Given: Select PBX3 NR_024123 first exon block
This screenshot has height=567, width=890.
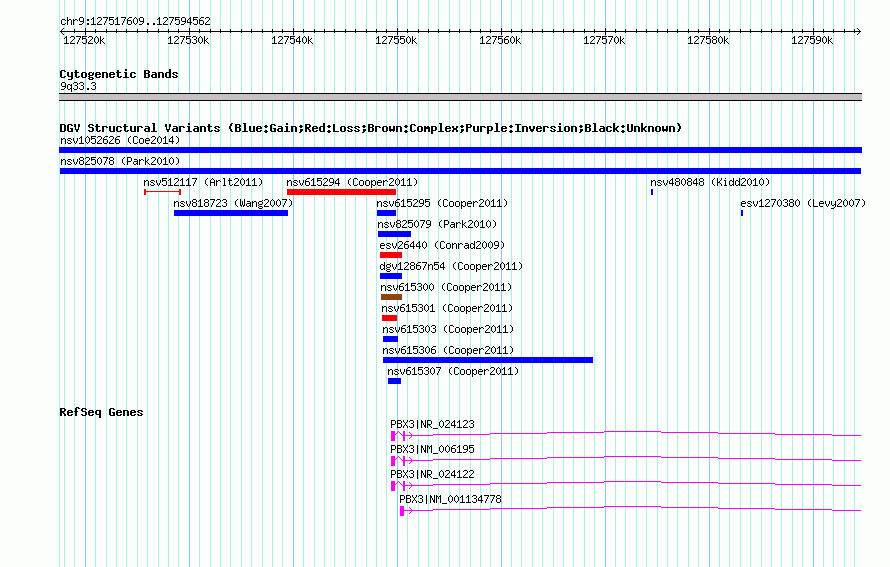Looking at the screenshot, I should coord(393,436).
